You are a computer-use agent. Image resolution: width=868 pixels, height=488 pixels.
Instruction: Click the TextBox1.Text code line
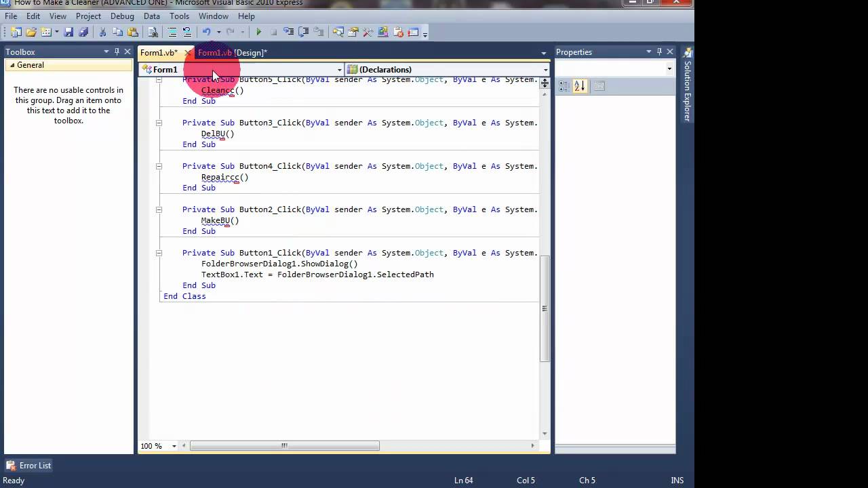pyautogui.click(x=317, y=274)
